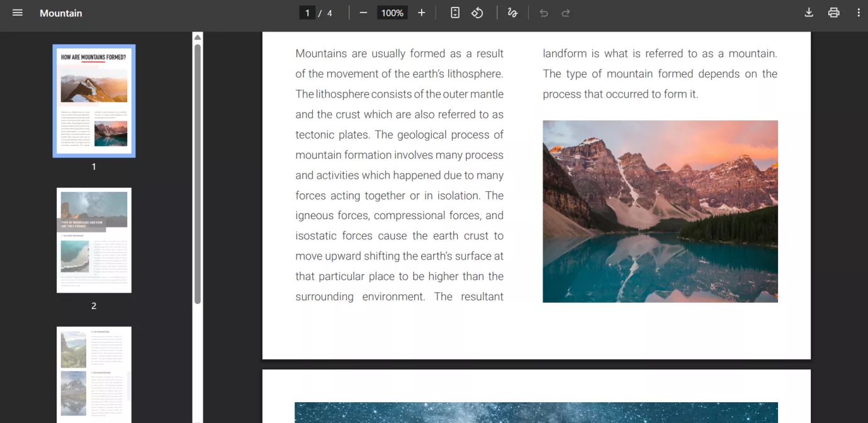Toggle fit-to-page view mode
The height and width of the screenshot is (423, 868).
click(454, 12)
